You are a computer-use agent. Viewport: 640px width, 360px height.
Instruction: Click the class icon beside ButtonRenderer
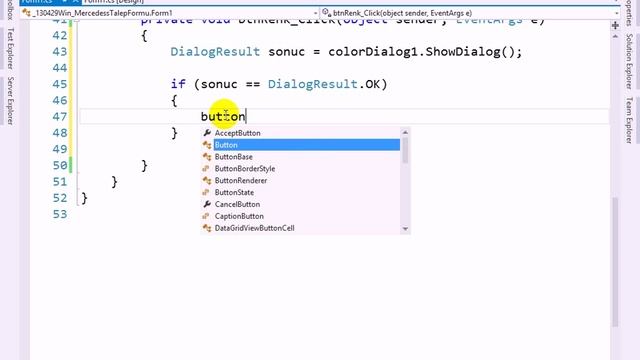click(207, 180)
